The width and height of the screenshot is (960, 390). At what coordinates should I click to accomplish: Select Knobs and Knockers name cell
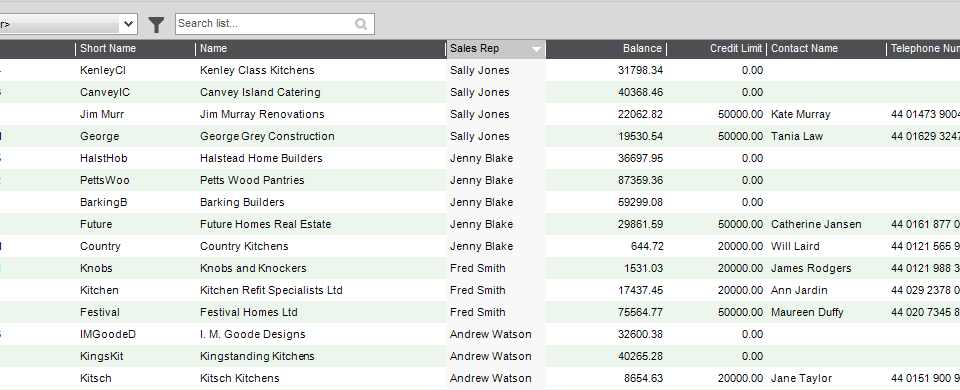pos(253,269)
